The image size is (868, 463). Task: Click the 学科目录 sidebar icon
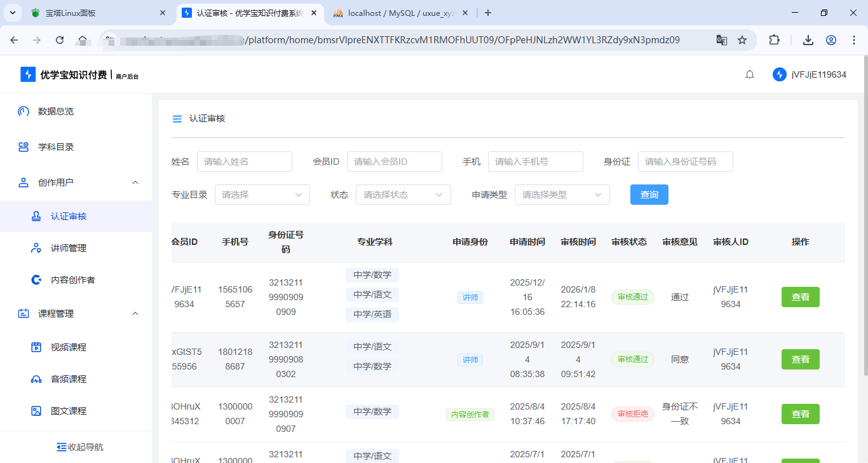coord(24,147)
